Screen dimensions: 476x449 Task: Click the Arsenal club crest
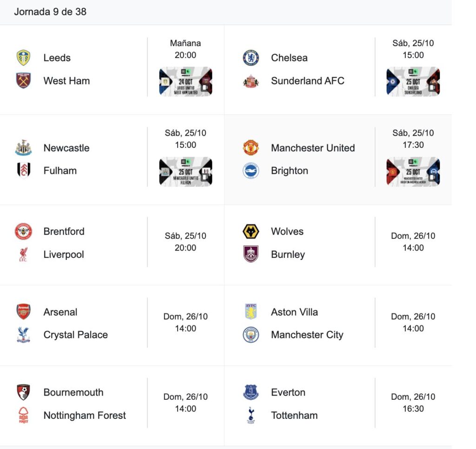pos(23,311)
